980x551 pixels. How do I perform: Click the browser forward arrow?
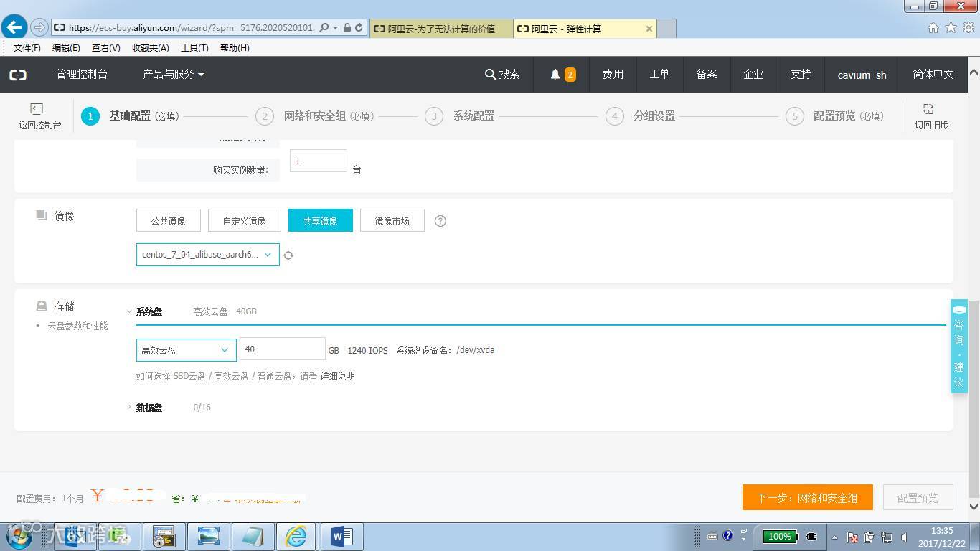point(39,27)
